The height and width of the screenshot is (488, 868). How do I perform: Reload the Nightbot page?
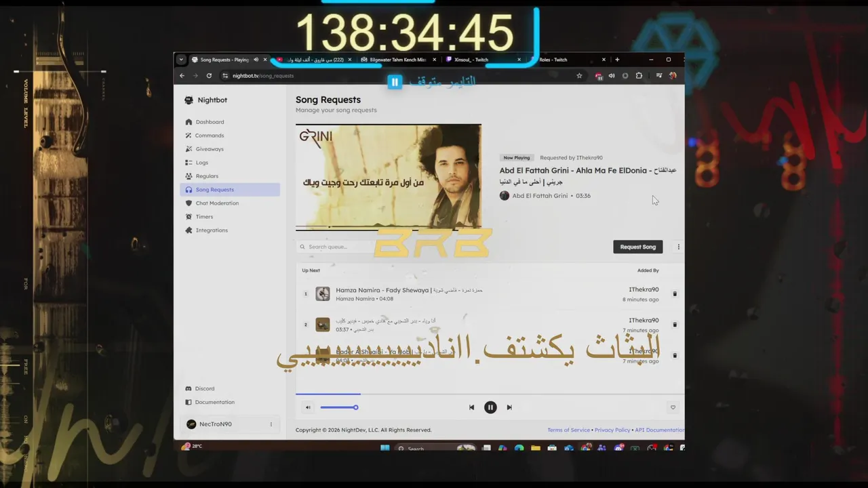point(209,76)
